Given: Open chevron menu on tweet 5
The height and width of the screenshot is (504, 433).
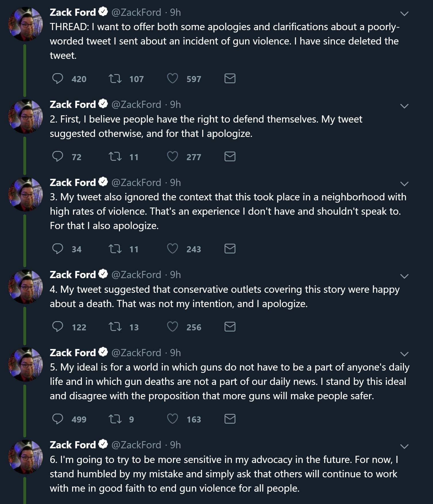Looking at the screenshot, I should click(404, 354).
